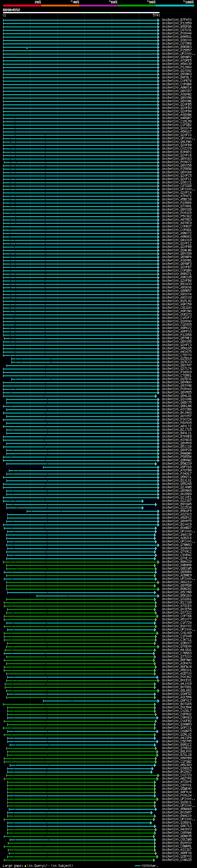Select label UniRef100_A7QPE5
197x868 pixels.
(x=177, y=61)
